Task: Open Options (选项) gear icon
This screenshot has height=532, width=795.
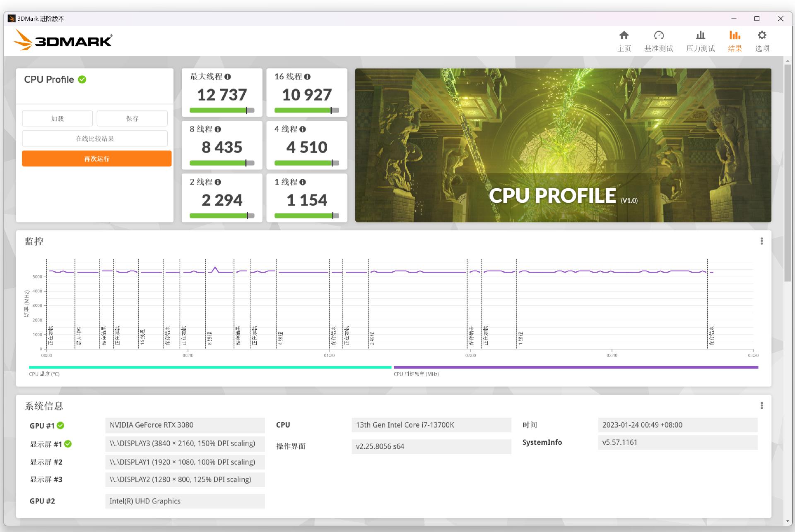Action: (762, 36)
